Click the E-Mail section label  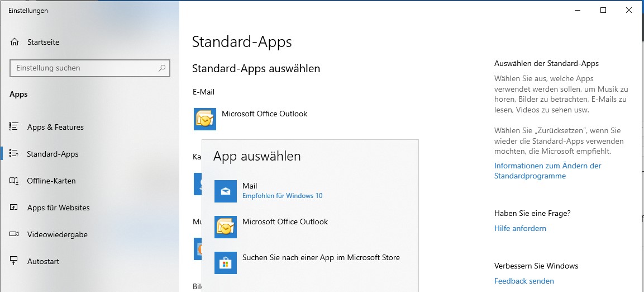click(x=203, y=92)
